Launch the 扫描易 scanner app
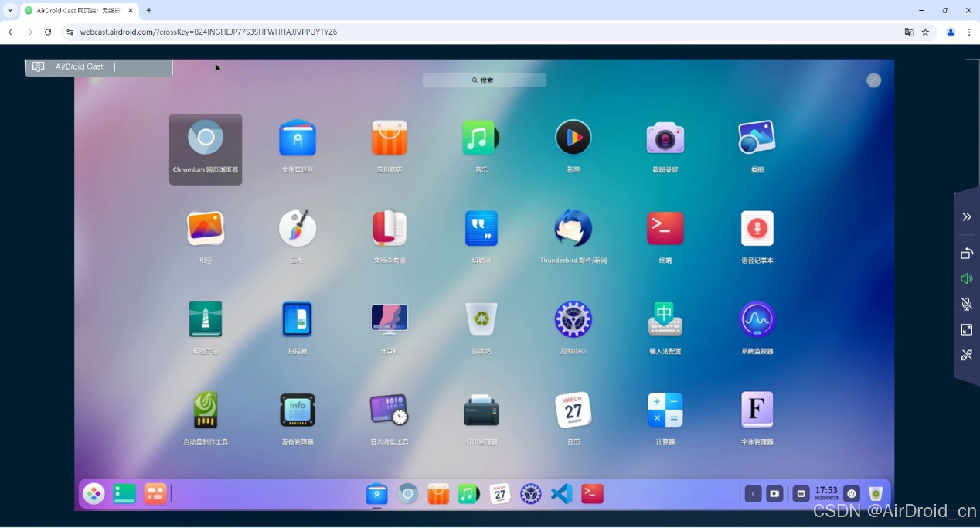Viewport: 980px width, 528px height. coord(297,319)
